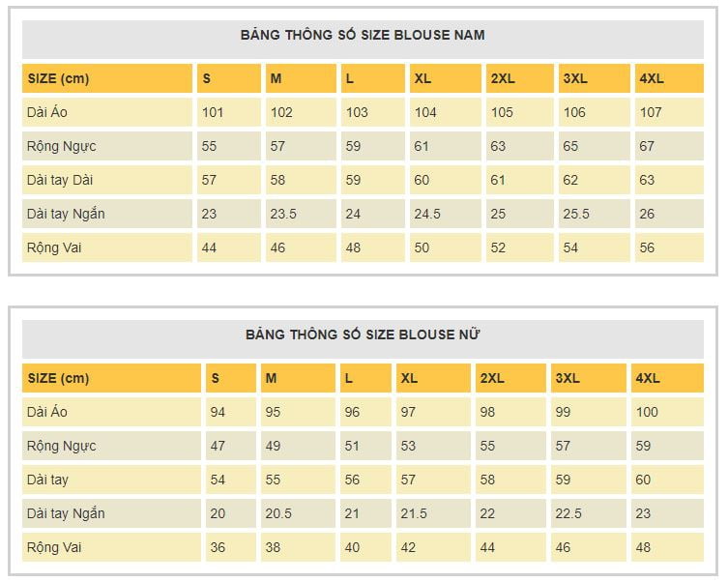Select the 3XL header in men's table
The height and width of the screenshot is (582, 728).
(575, 78)
